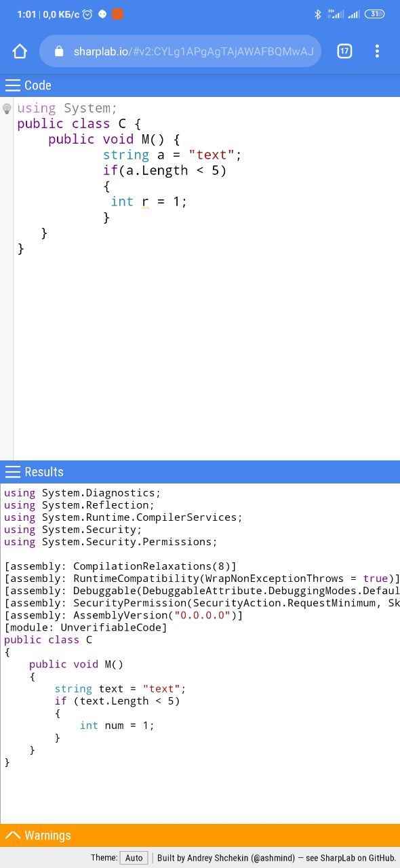
Task: Open the tab switcher showing 17 tabs
Action: click(x=344, y=51)
